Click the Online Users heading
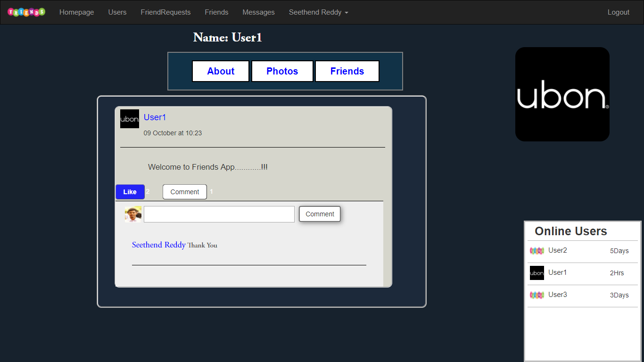The height and width of the screenshot is (362, 644). 571,231
